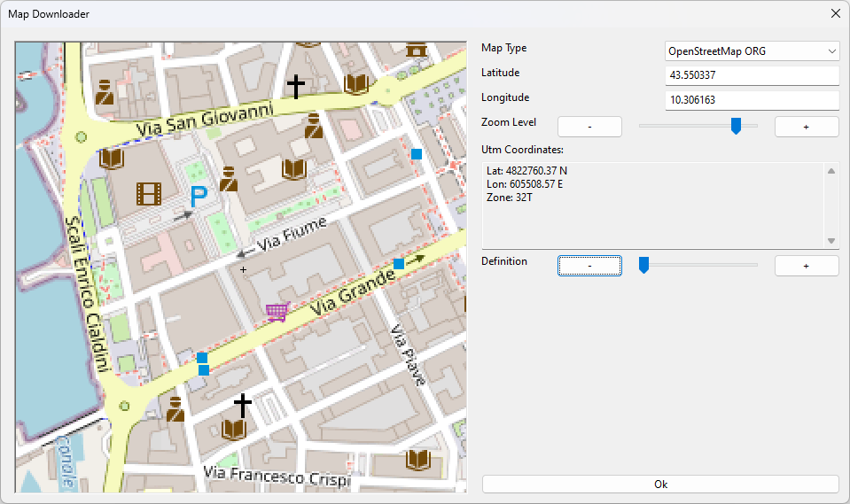Screen dimensions: 850x504
Task: Click the cinema film-strip icon on the map
Action: 149,193
